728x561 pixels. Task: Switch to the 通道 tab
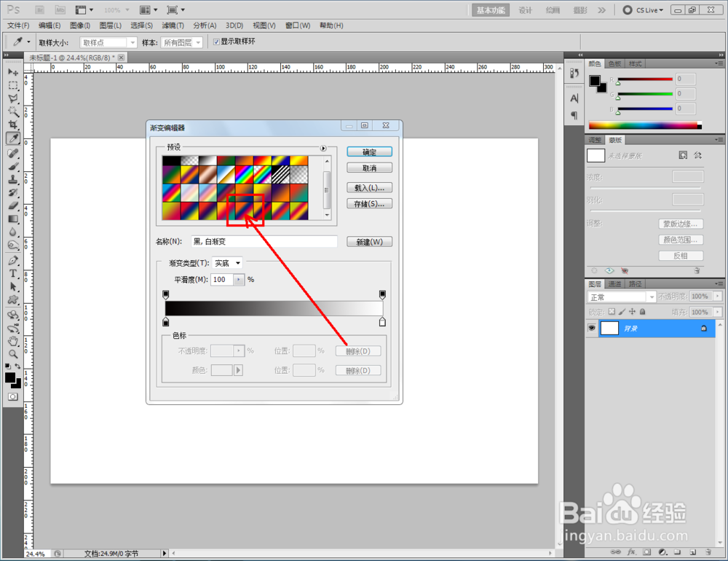(614, 284)
